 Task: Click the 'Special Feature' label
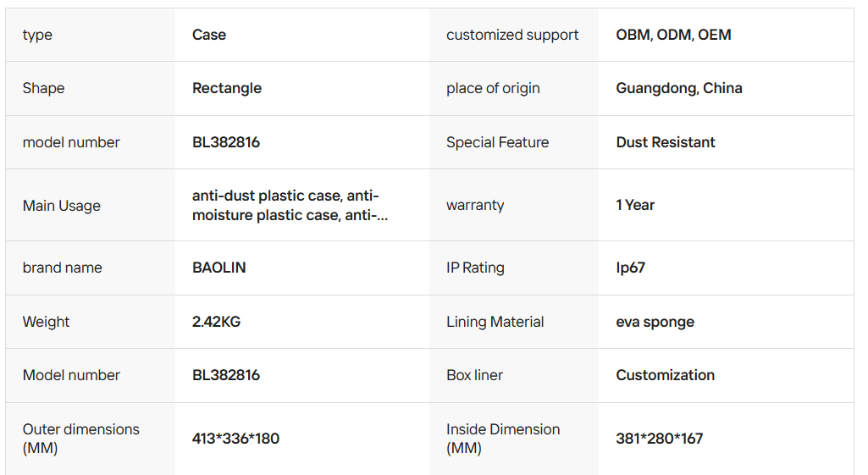497,142
